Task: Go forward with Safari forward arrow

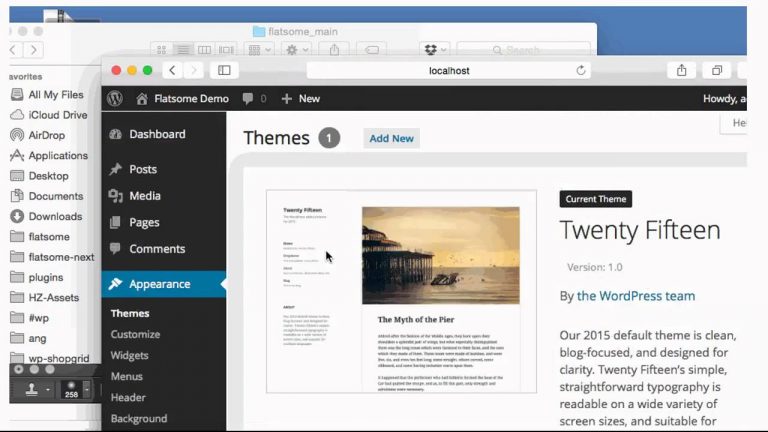Action: coord(194,71)
